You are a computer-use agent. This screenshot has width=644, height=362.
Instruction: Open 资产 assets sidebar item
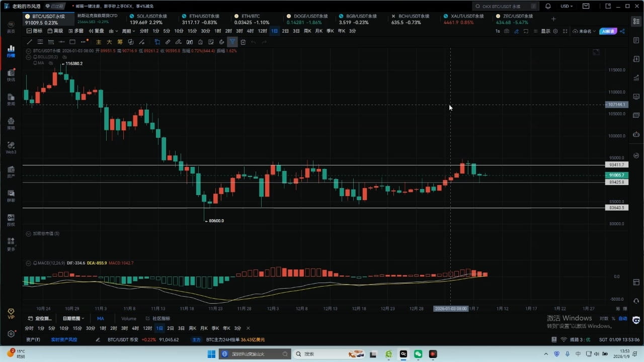tap(11, 172)
